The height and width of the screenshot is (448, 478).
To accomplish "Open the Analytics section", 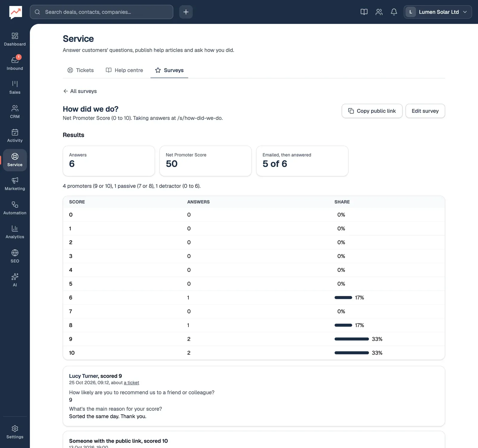I will (x=15, y=232).
